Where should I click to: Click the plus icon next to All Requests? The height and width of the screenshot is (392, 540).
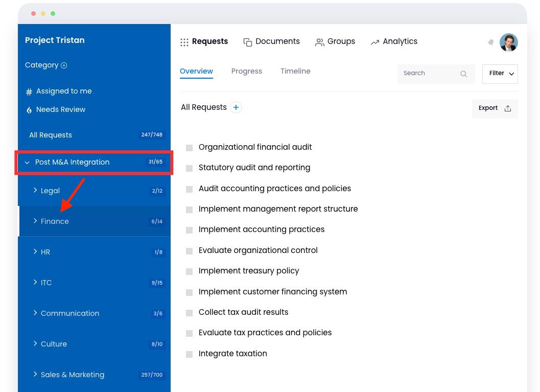click(236, 107)
